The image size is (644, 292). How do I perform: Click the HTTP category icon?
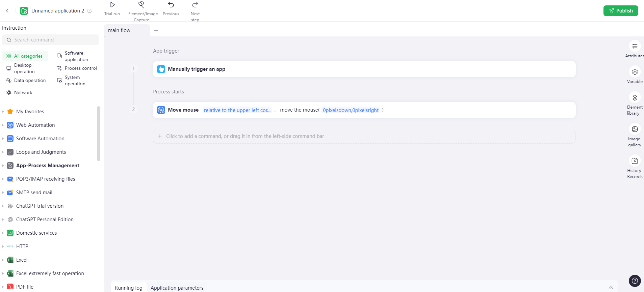[10, 246]
